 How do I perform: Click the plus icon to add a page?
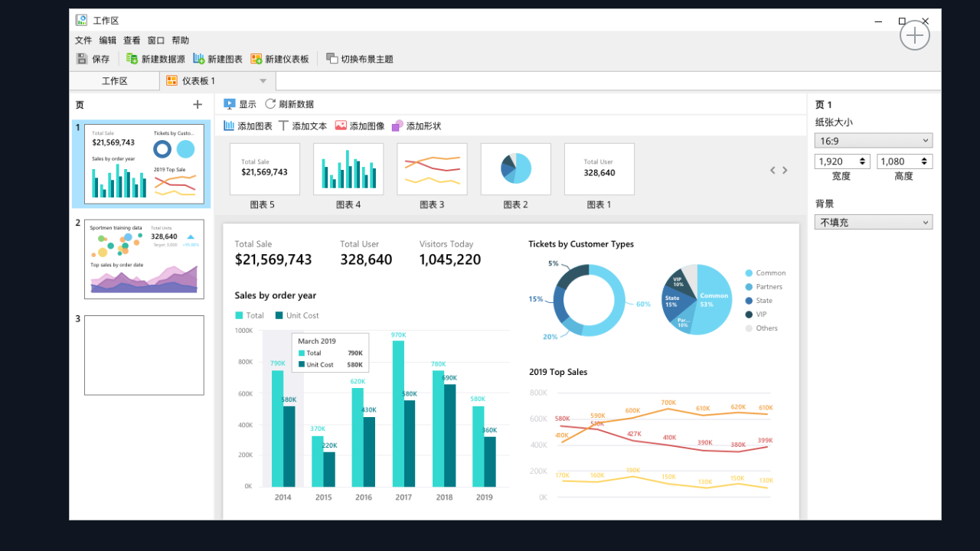tap(198, 105)
